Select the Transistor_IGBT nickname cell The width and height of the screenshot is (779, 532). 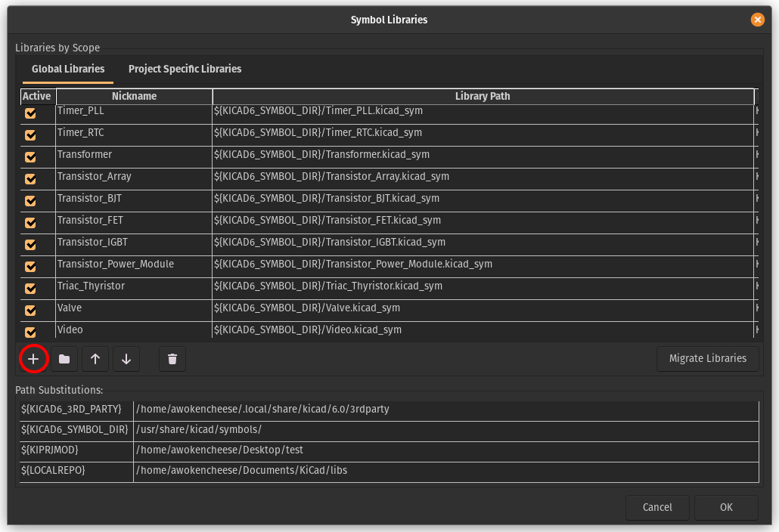(134, 244)
